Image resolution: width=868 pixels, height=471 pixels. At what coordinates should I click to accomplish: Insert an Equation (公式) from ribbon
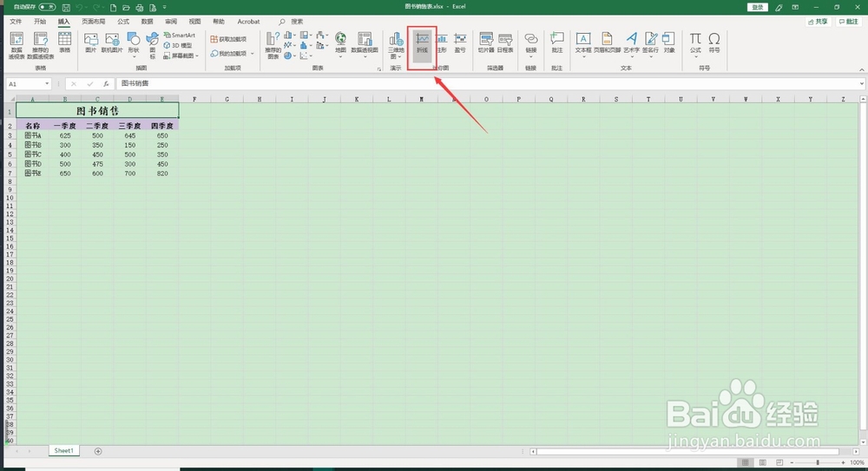[695, 44]
